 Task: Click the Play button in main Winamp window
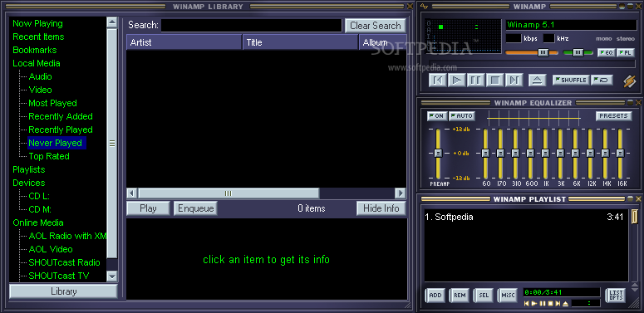(457, 80)
